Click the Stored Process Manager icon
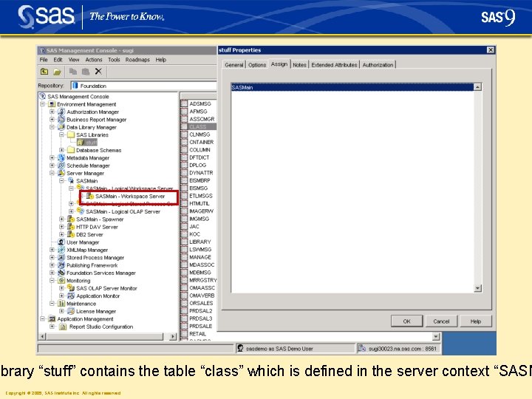This screenshot has height=399, width=532. pos(61,258)
